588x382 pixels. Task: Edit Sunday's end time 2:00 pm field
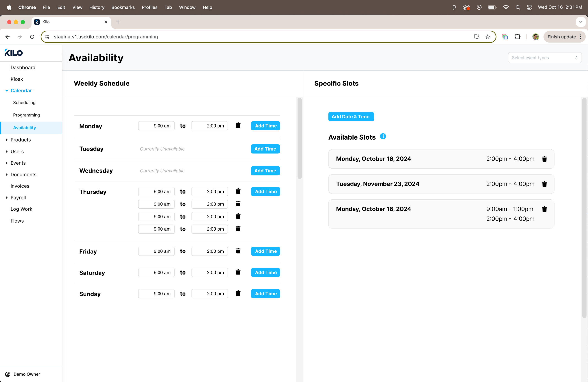click(x=210, y=294)
